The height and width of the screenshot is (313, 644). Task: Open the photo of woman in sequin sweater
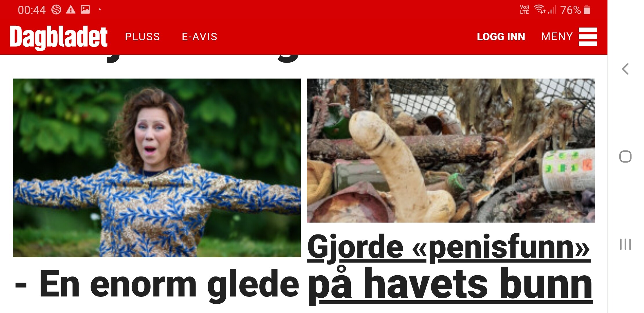157,168
